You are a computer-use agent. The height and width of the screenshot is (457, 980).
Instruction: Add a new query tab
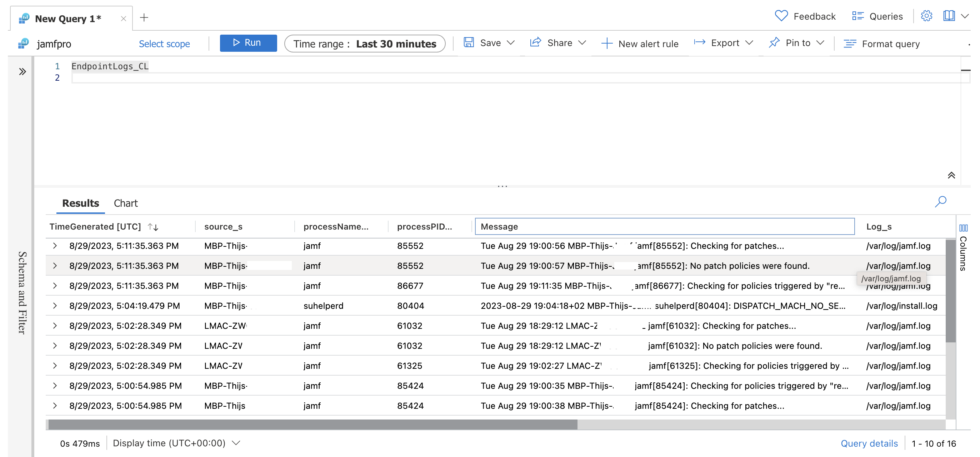click(144, 17)
